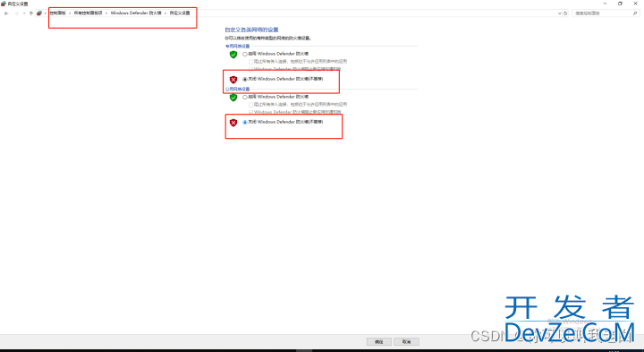The image size is (644, 352).
Task: Check block all incoming connections for public network
Action: coord(251,105)
